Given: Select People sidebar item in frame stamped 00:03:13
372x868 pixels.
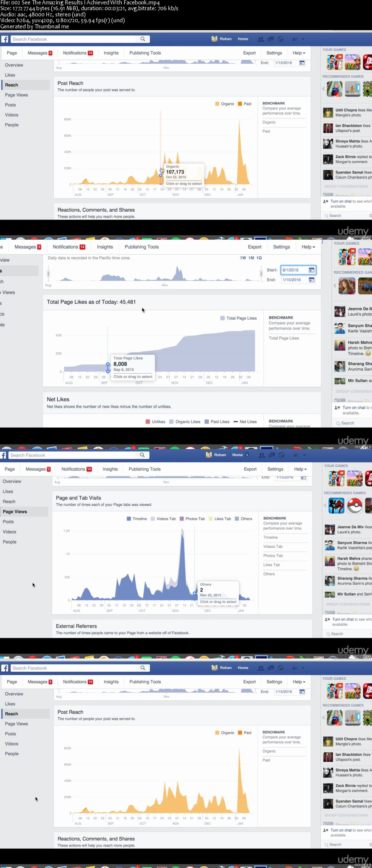Looking at the screenshot, I should point(12,754).
